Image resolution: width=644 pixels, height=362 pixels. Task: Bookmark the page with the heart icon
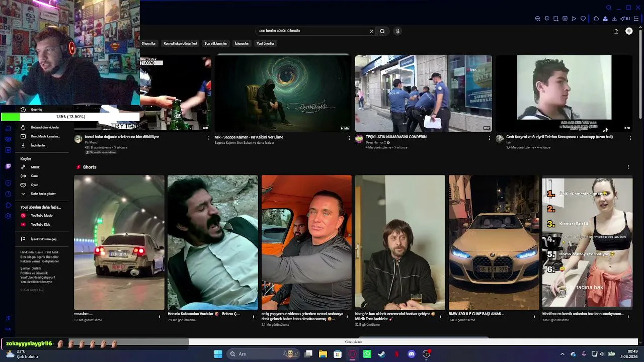tap(583, 19)
